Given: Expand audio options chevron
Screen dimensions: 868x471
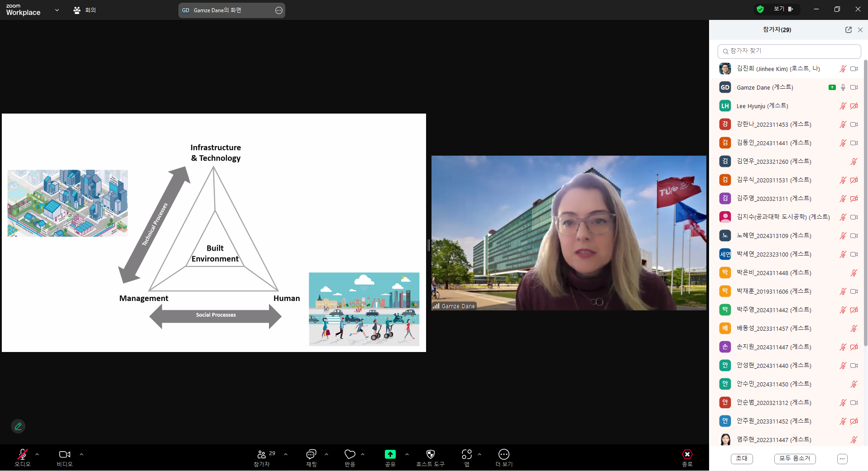Looking at the screenshot, I should coord(37,454).
